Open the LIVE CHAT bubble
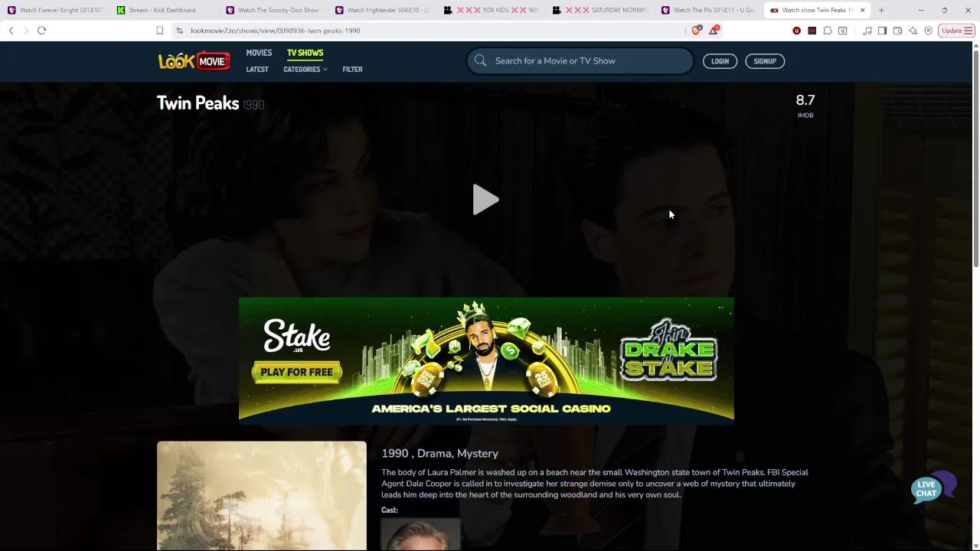Screen dimensions: 980x551 pos(933,487)
